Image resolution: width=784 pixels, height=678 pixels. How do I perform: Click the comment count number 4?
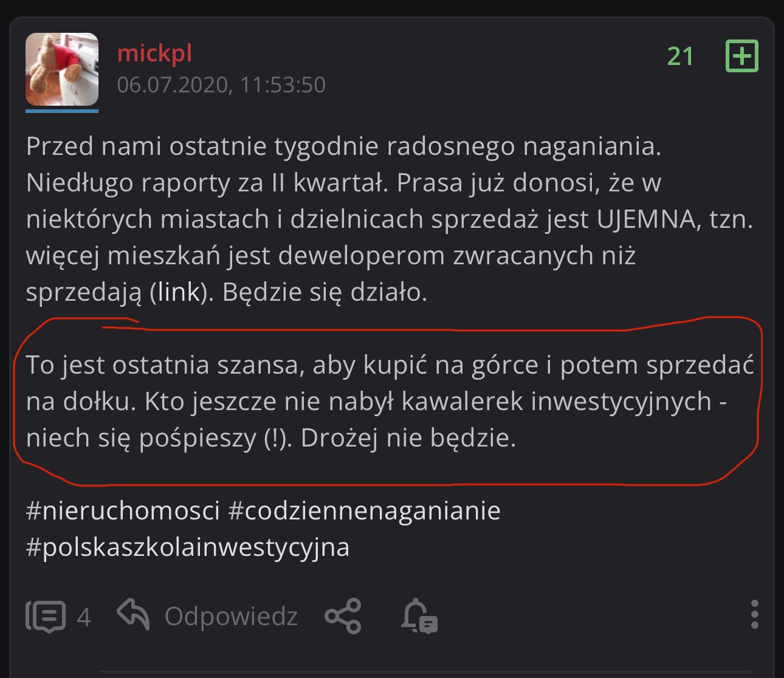point(84,617)
